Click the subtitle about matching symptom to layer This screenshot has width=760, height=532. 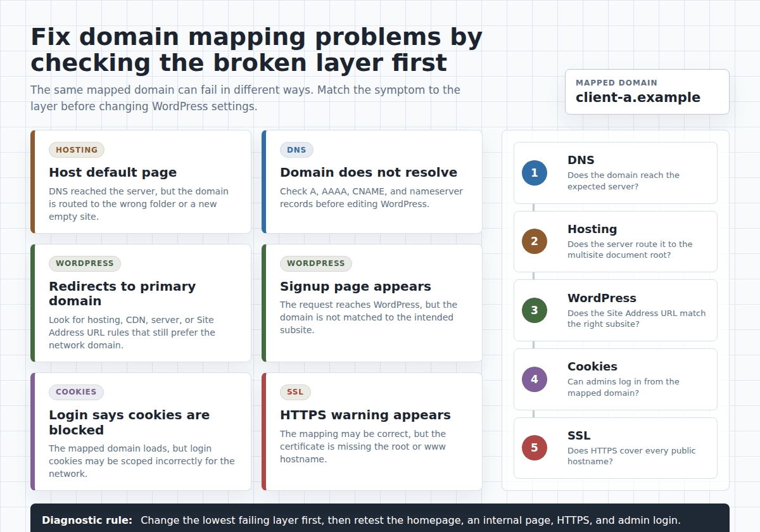click(246, 98)
